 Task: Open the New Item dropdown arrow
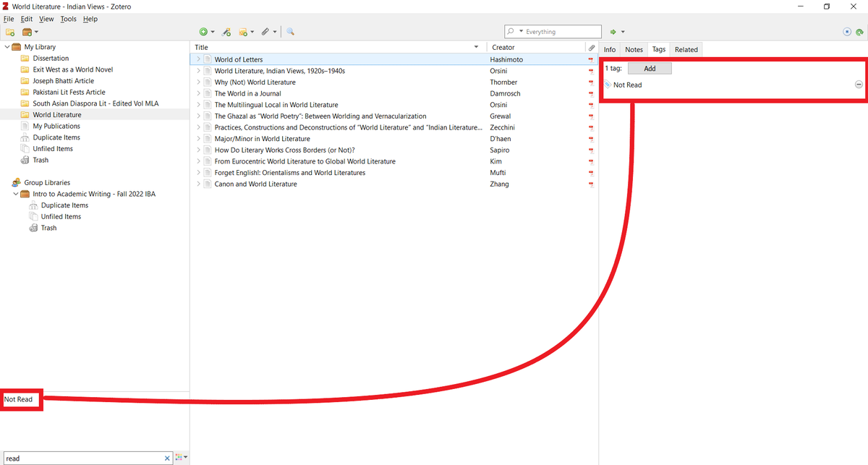(x=213, y=32)
